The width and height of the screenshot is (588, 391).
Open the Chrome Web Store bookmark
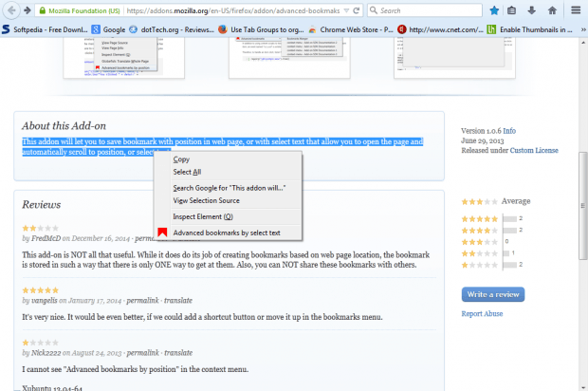tap(351, 29)
